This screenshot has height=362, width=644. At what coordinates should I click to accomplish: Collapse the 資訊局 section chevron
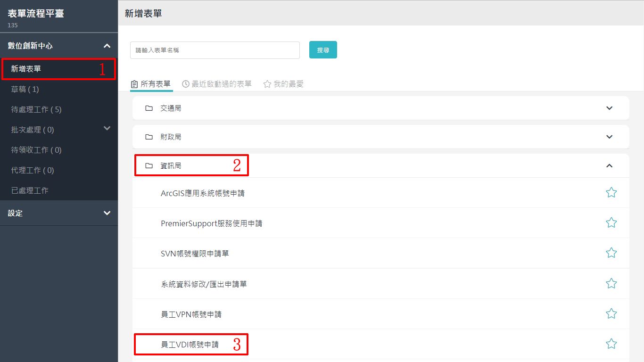point(609,165)
